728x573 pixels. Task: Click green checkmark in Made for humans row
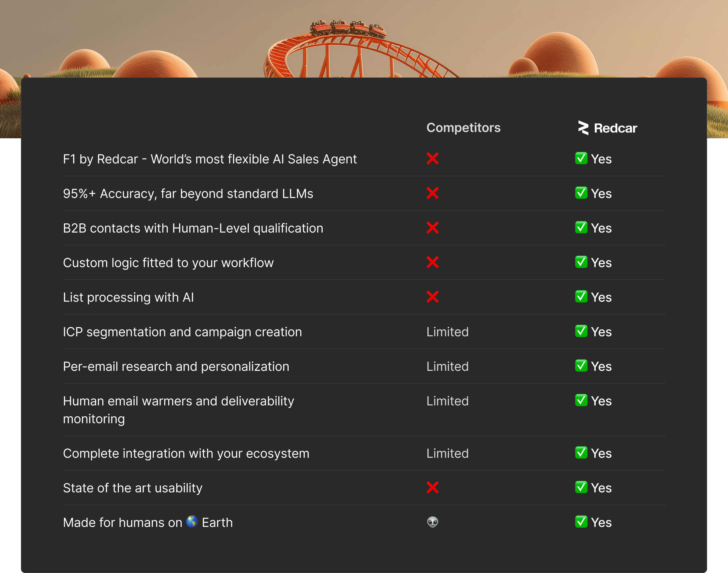coord(581,522)
